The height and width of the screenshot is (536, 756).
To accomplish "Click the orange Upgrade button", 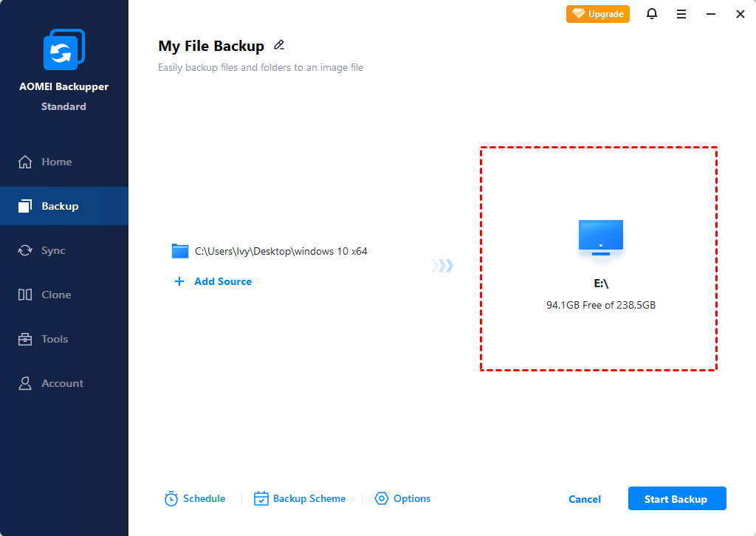I will [598, 14].
